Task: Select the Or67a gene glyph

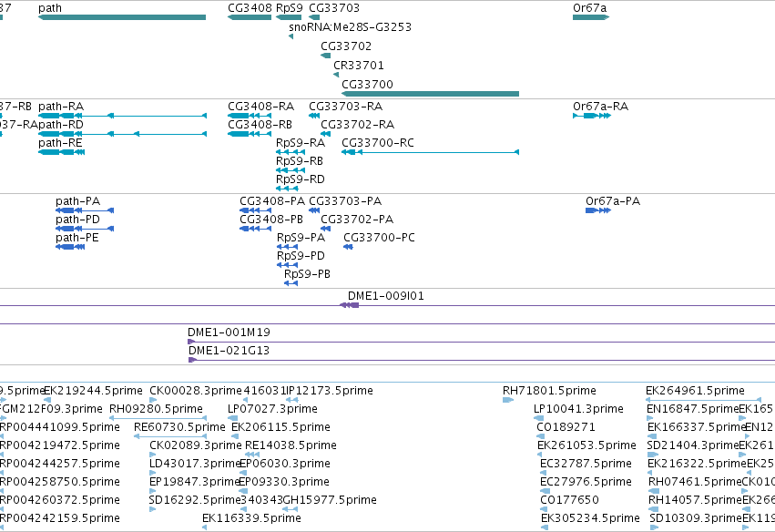Action: [591, 17]
